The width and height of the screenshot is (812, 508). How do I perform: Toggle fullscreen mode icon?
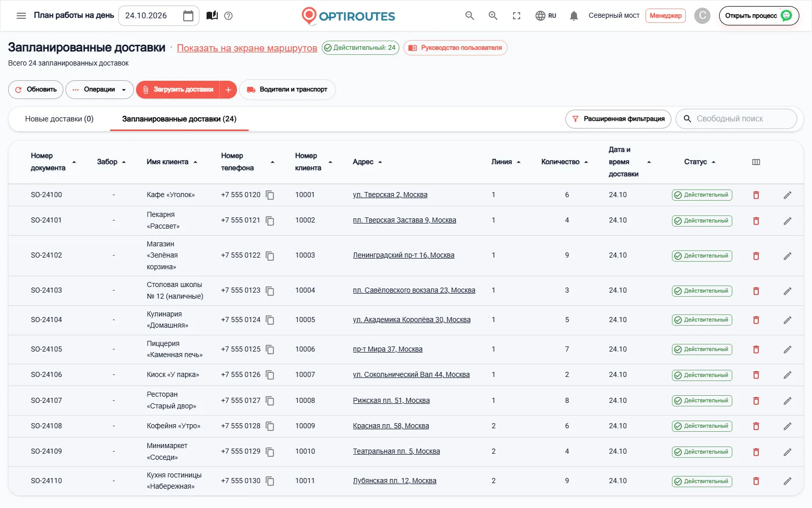517,16
